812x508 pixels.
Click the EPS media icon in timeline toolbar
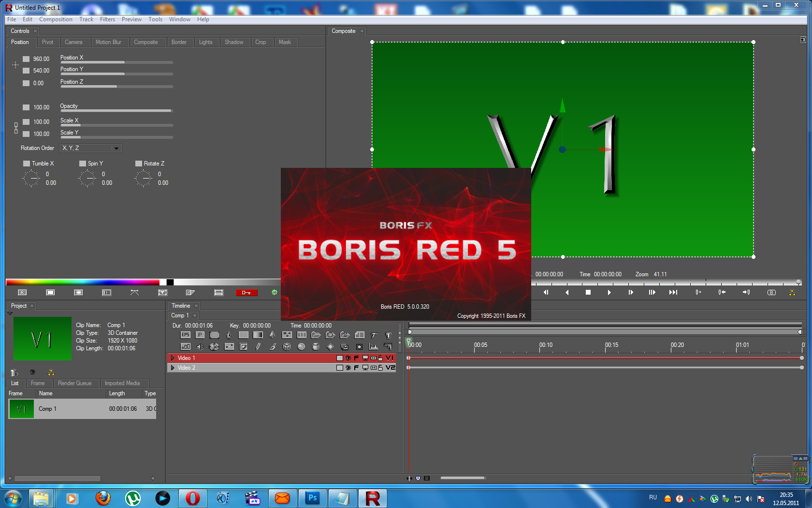[186, 335]
